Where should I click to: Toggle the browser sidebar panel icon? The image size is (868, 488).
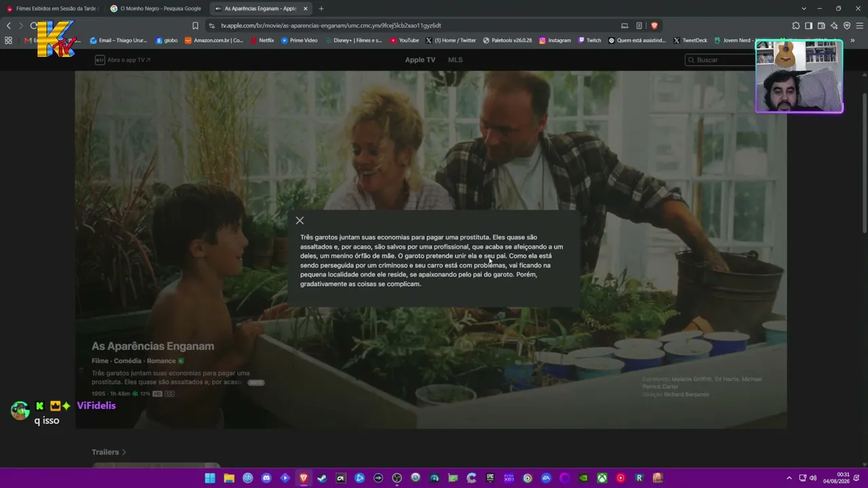pyautogui.click(x=808, y=26)
